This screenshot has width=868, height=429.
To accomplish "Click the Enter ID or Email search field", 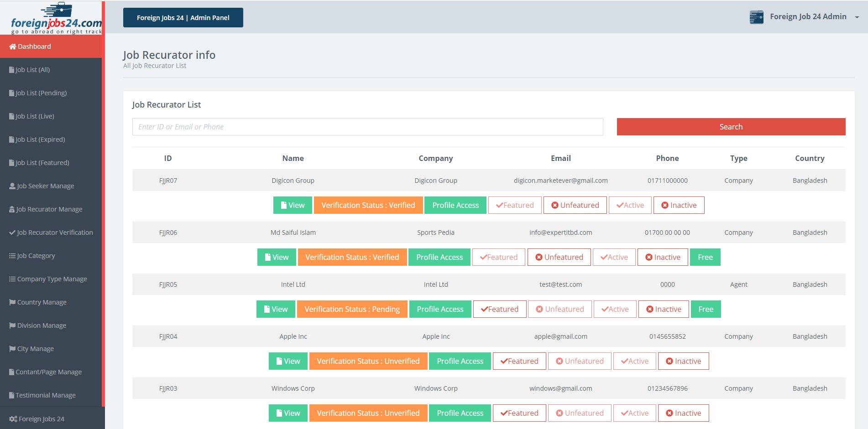I will coord(367,127).
